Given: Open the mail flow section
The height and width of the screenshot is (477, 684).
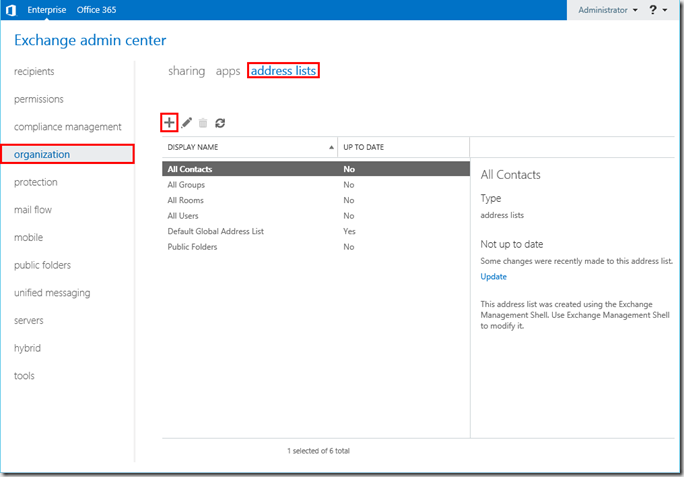Looking at the screenshot, I should [x=33, y=210].
